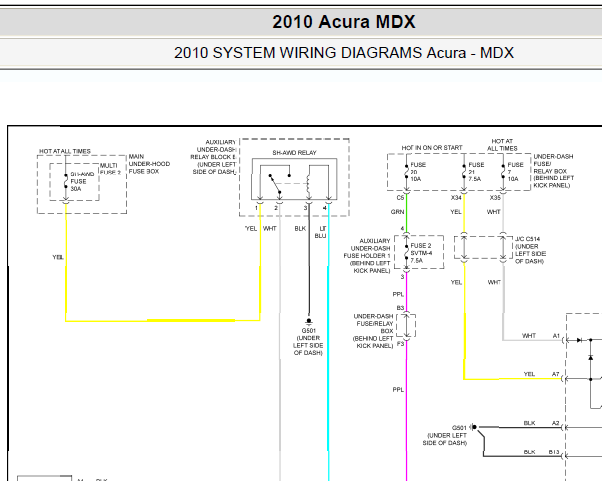Select the "MAIN UNDER-HOOD FUSE BOX" label
The width and height of the screenshot is (602, 481).
(149, 164)
